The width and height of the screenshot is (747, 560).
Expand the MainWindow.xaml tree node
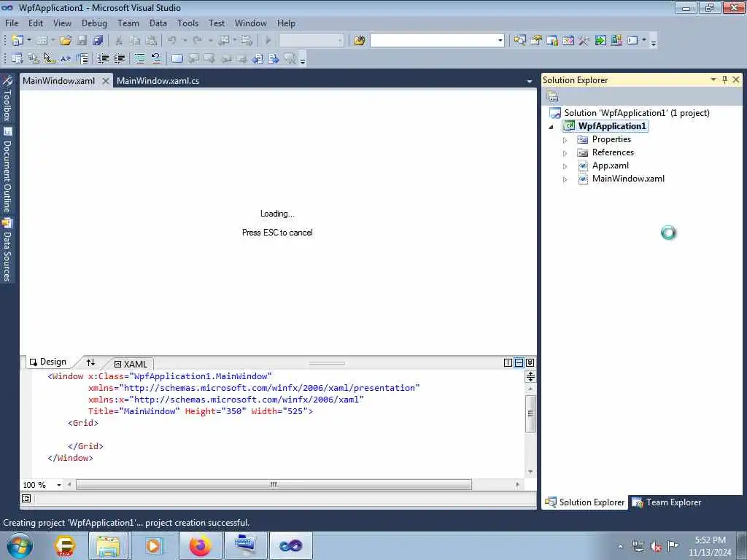(x=565, y=179)
